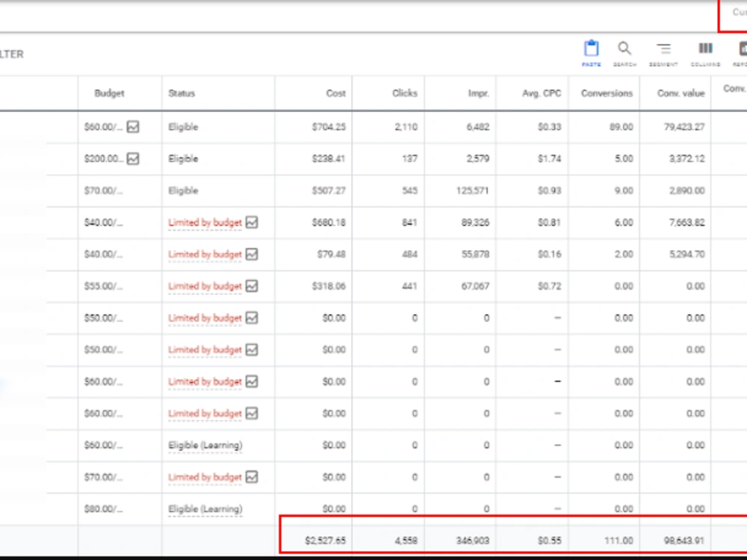This screenshot has width=747, height=560.
Task: Open Eligible (Learning) status with $80.00 budget
Action: pos(205,508)
